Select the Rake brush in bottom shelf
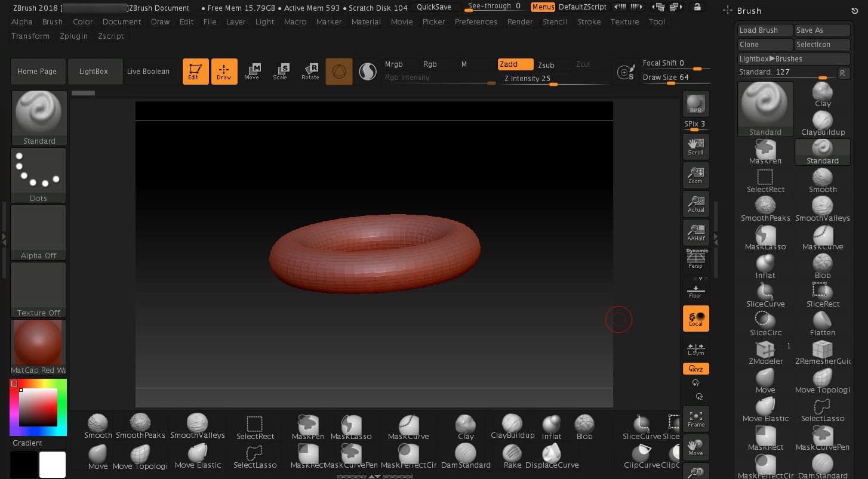868x479 pixels. 512,456
